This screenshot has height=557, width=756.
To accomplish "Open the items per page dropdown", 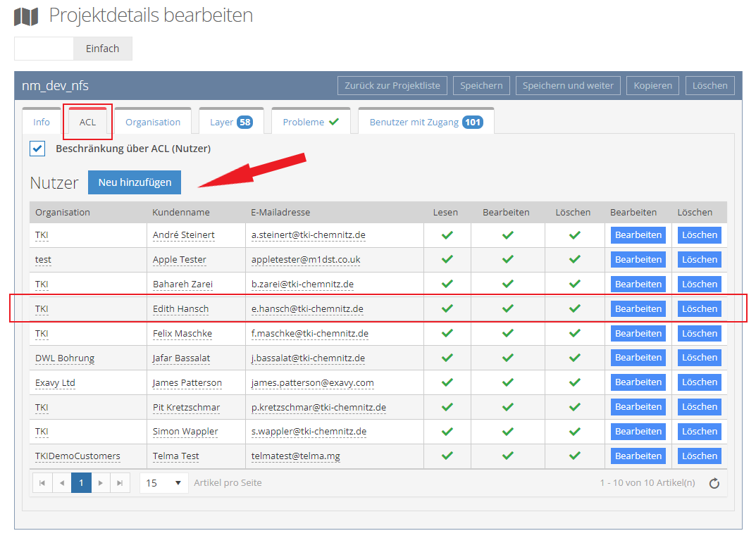I will [x=163, y=483].
